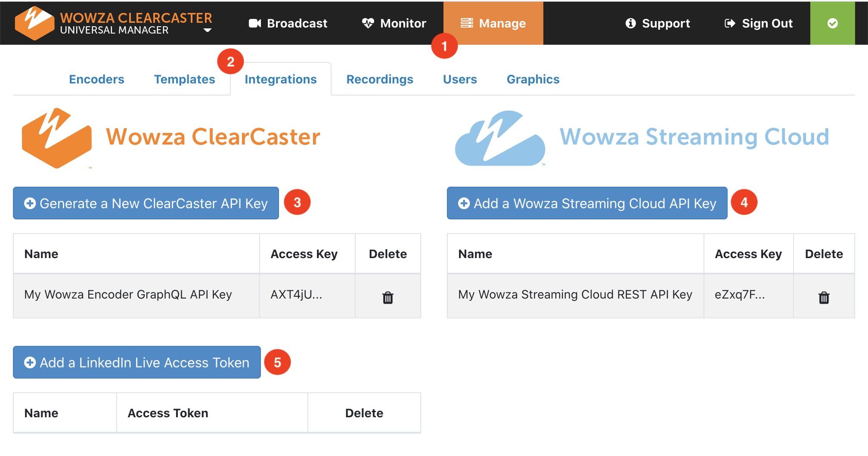Open the Support link
This screenshot has width=868, height=456.
coord(657,23)
